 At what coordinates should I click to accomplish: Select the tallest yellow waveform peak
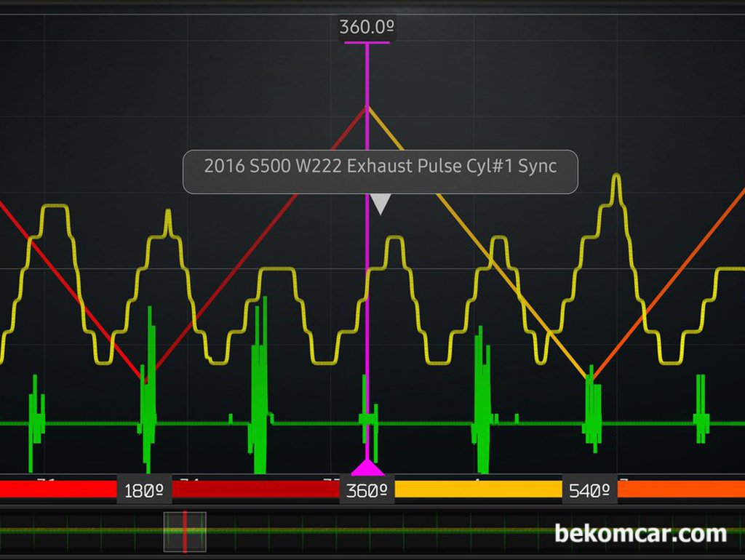(x=616, y=178)
